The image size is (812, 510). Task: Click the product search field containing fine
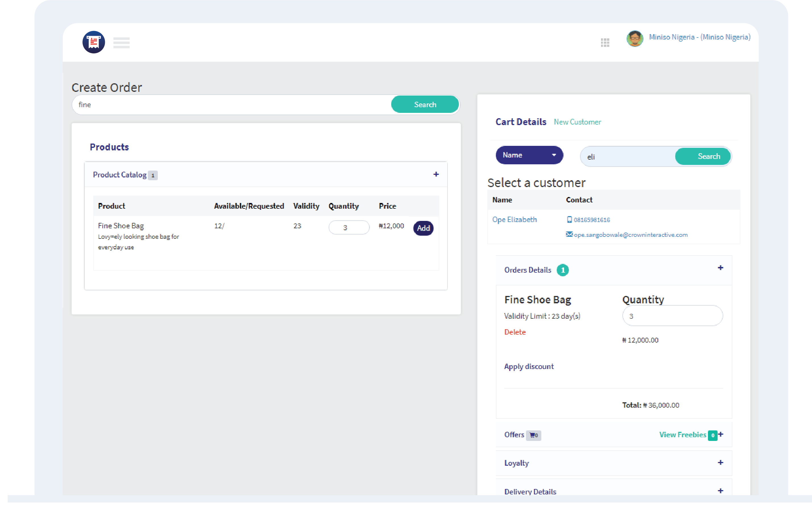coord(232,105)
